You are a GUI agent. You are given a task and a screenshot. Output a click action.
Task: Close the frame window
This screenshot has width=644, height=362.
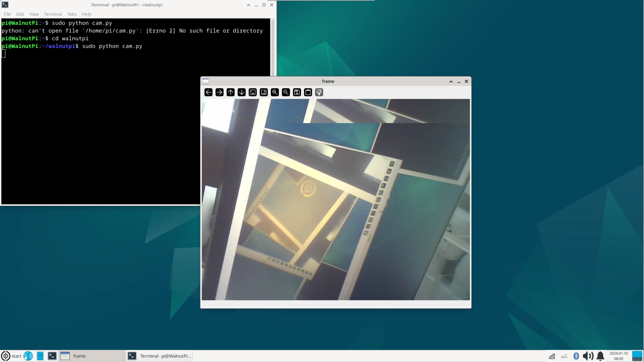pyautogui.click(x=466, y=81)
